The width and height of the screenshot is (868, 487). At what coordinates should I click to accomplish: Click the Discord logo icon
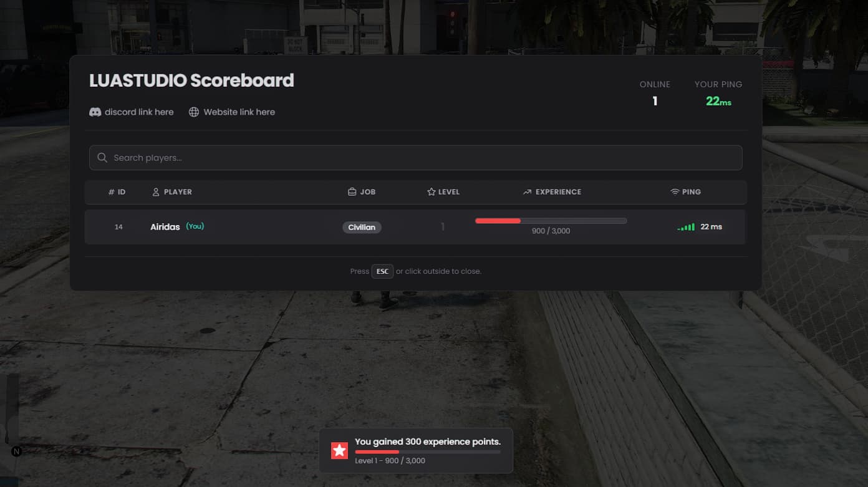coord(95,112)
